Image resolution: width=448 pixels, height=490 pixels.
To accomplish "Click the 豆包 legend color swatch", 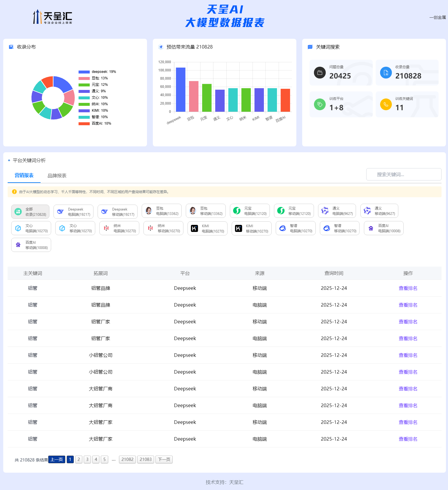I will tap(84, 78).
